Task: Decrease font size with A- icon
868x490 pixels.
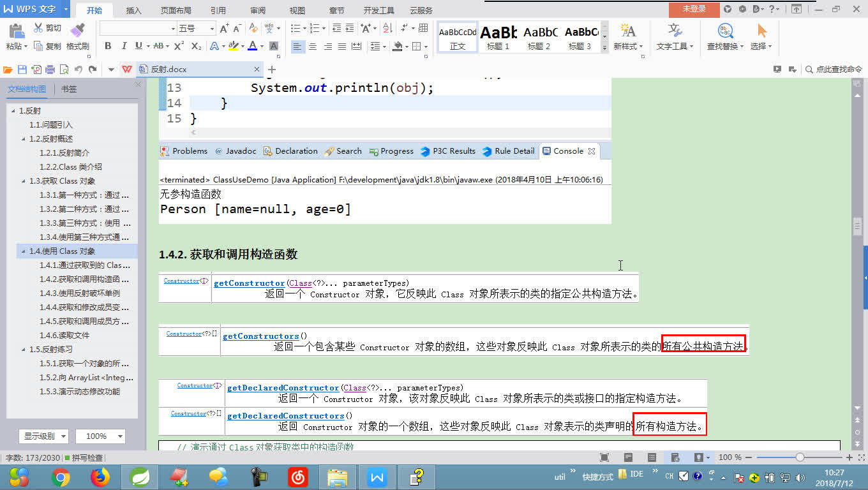Action: point(237,29)
